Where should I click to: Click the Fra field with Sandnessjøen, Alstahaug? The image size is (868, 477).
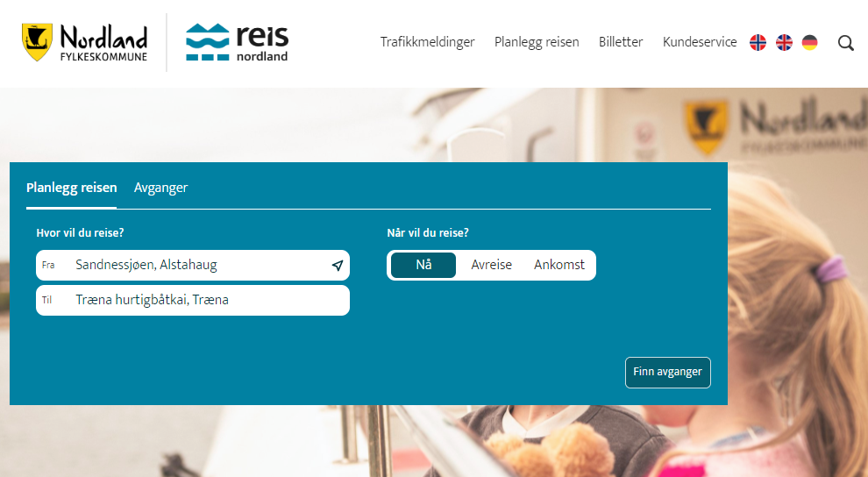pos(193,265)
